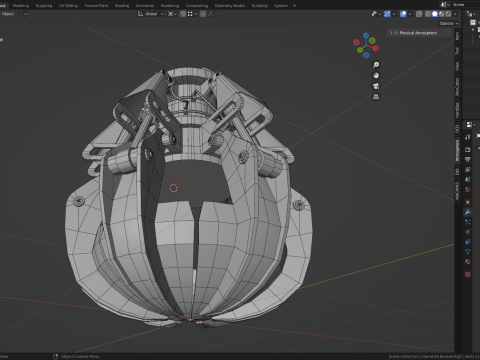Image resolution: width=480 pixels, height=360 pixels.
Task: Toggle camera view icon
Action: 376,86
